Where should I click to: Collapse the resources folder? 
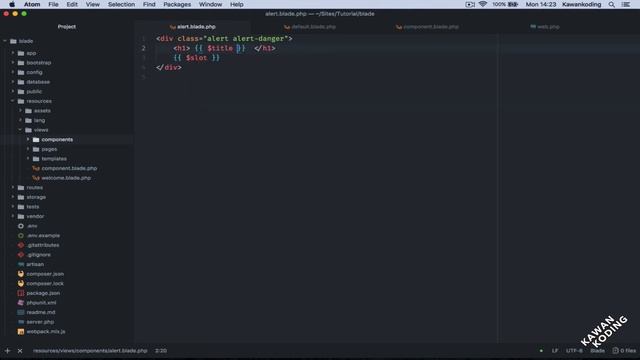pyautogui.click(x=13, y=101)
